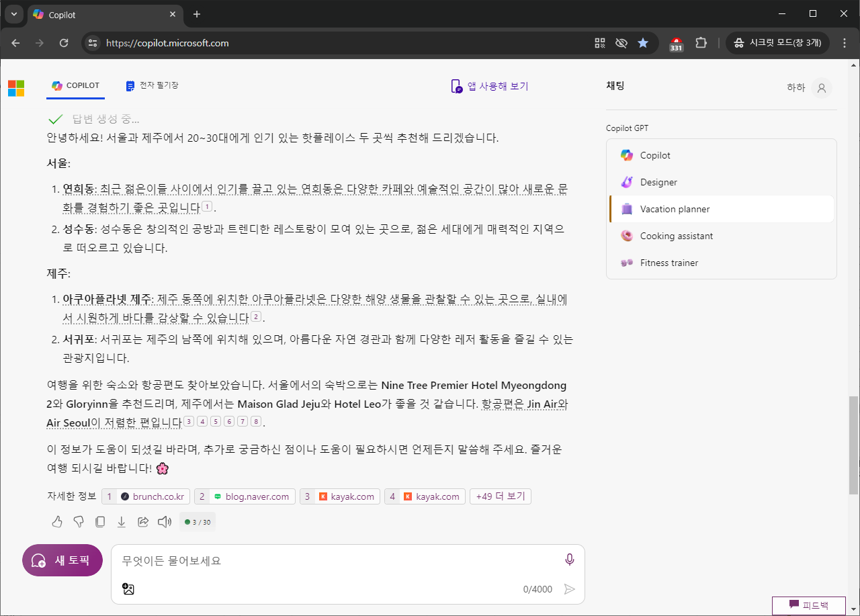Screen dimensions: 860x616
Task: Expand the +49 더 보기 sources
Action: 501,496
